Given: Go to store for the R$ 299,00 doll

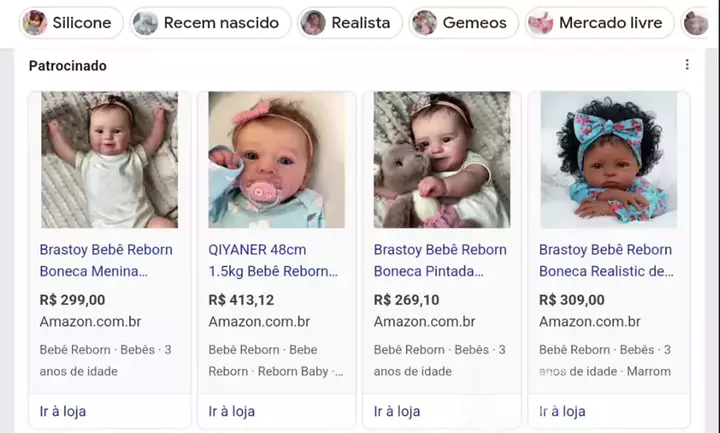Looking at the screenshot, I should 62,411.
